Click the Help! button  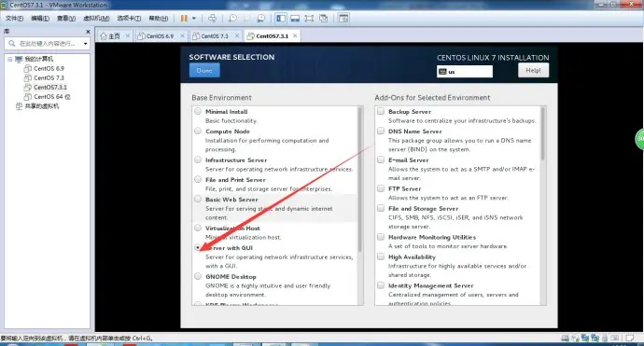[533, 71]
